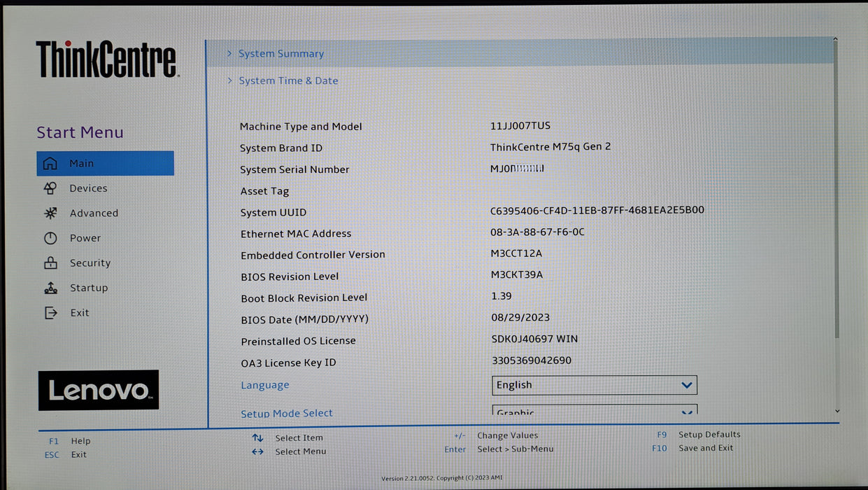The height and width of the screenshot is (490, 868).
Task: Click BIOS revision M3CKT39A
Action: tap(517, 274)
